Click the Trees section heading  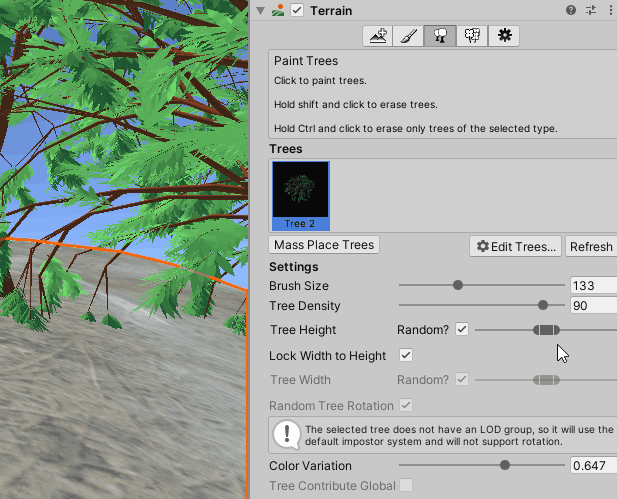286,149
